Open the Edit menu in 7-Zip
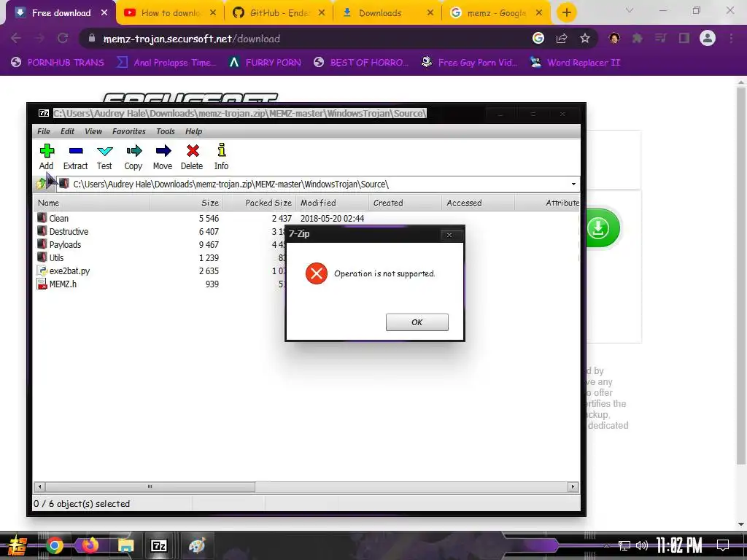This screenshot has height=560, width=747. (67, 131)
